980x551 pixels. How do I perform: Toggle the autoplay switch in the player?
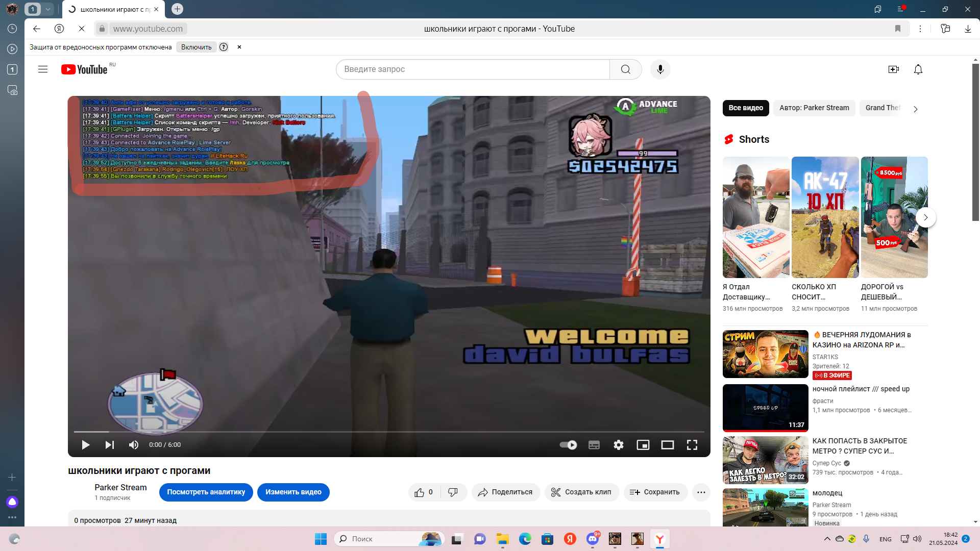click(x=568, y=445)
